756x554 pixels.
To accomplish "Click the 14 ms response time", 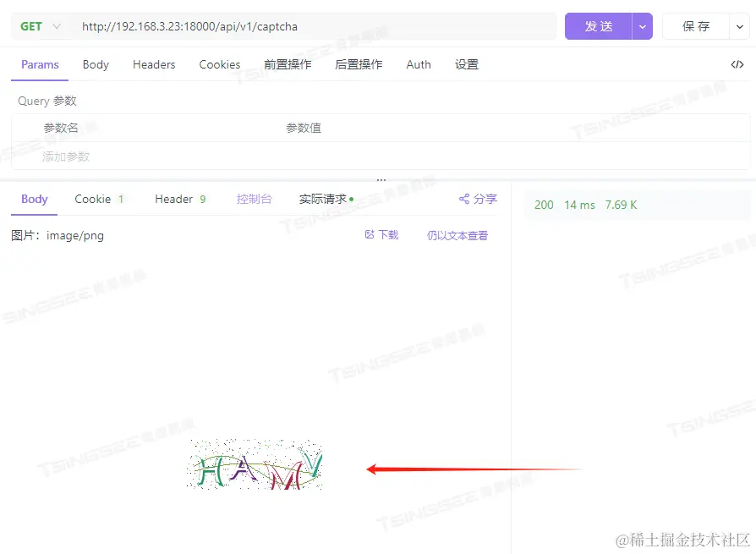I will (579, 205).
